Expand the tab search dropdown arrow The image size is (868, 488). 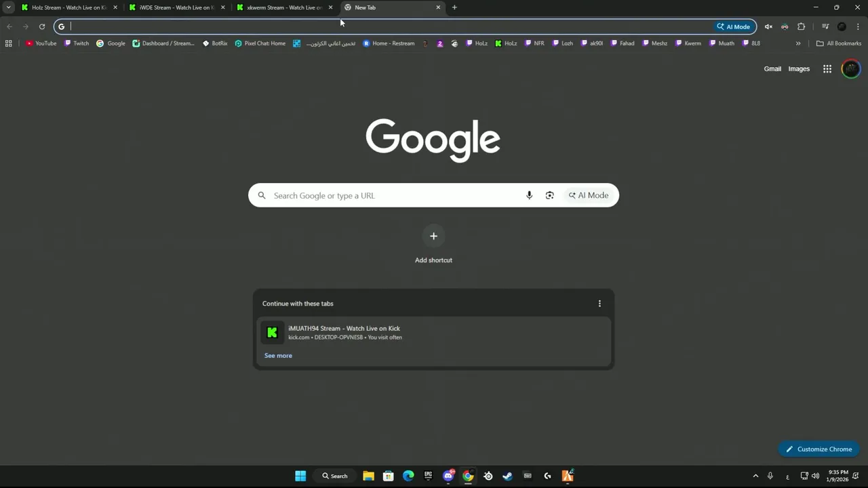8,7
